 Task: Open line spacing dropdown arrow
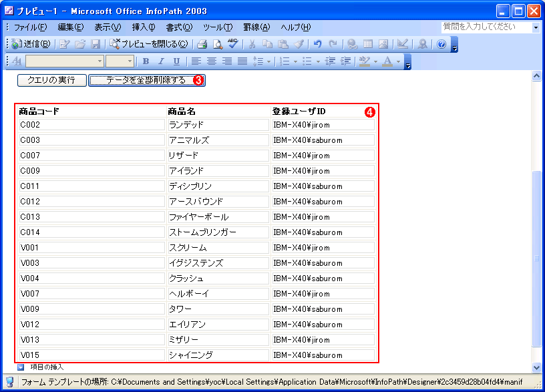click(268, 61)
